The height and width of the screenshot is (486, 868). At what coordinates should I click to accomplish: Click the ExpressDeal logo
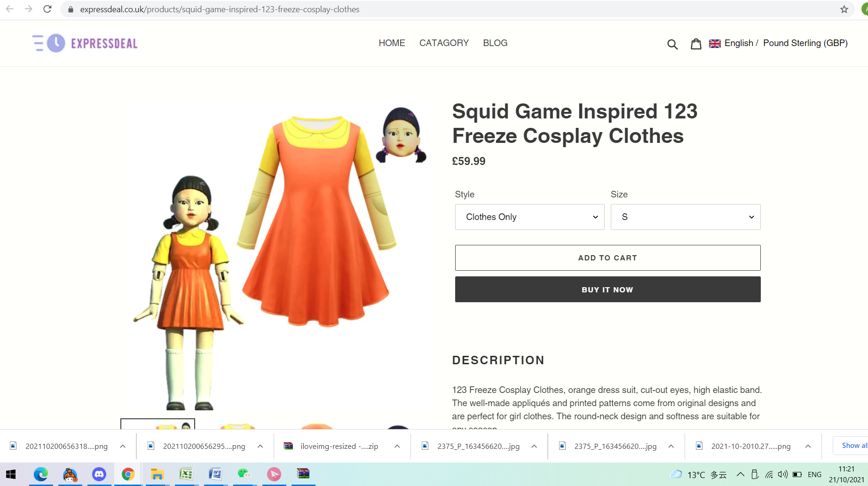click(x=85, y=43)
